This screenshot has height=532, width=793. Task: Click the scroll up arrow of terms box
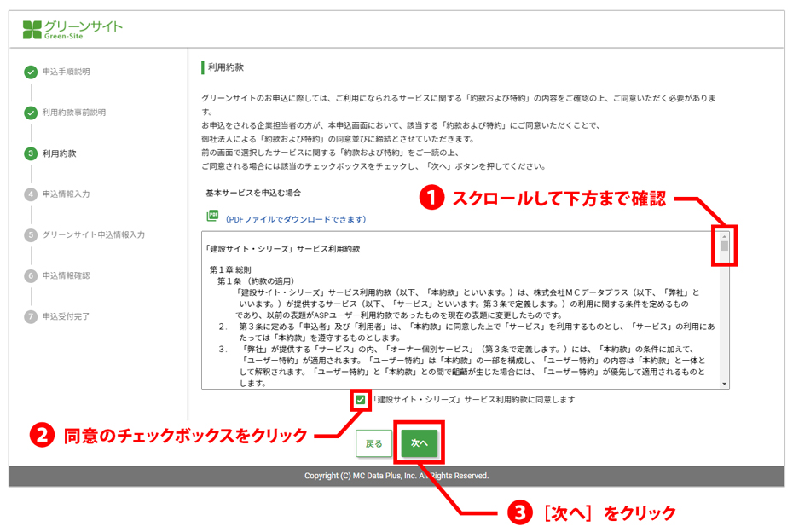tap(724, 236)
